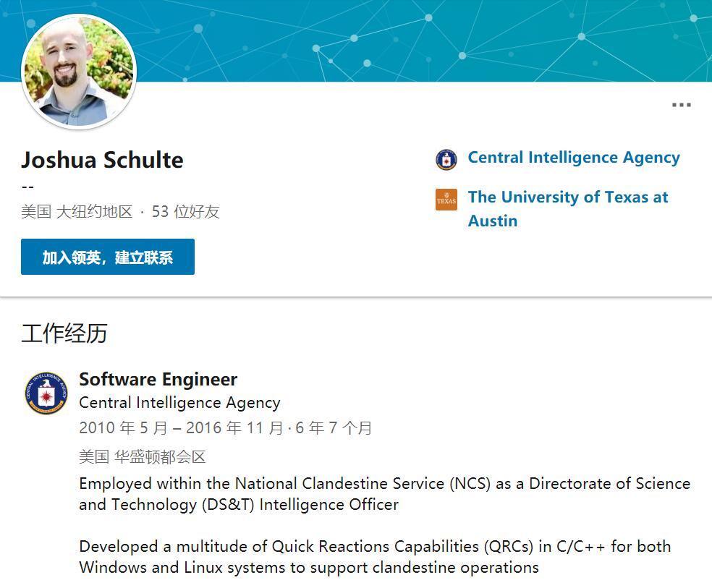
Task: Open the Central Intelligence Agency header link
Action: click(574, 158)
